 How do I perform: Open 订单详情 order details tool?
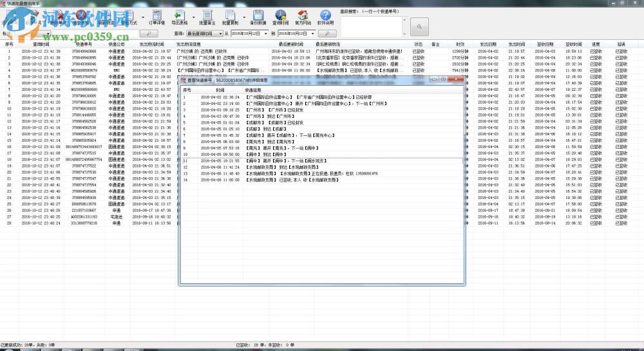[x=156, y=17]
